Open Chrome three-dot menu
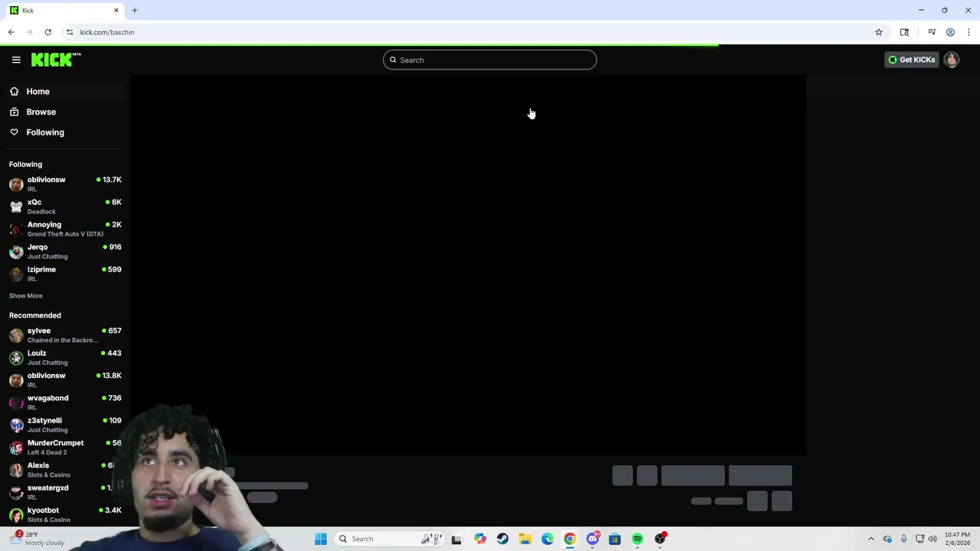980x551 pixels. (x=969, y=32)
